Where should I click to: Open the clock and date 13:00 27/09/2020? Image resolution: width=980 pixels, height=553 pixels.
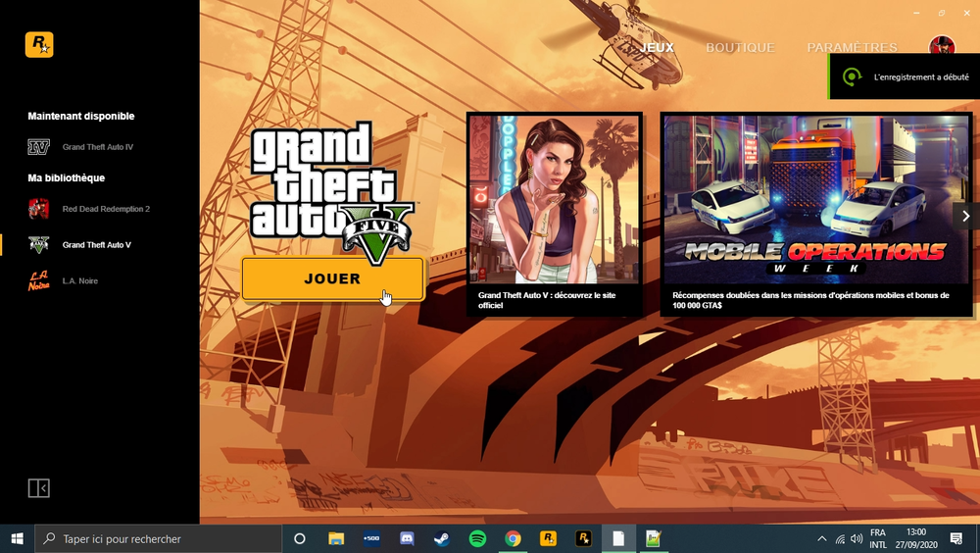click(916, 538)
